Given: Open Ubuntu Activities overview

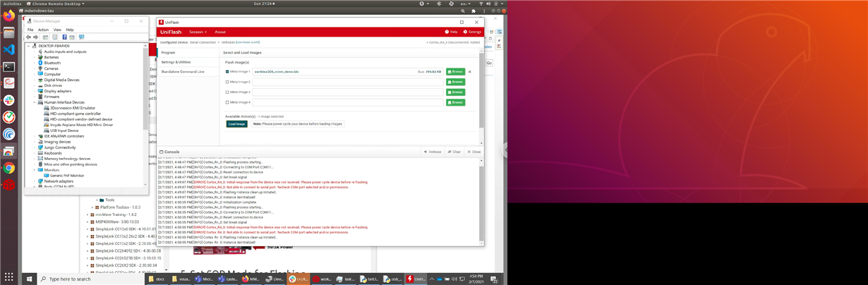Looking at the screenshot, I should (12, 4).
